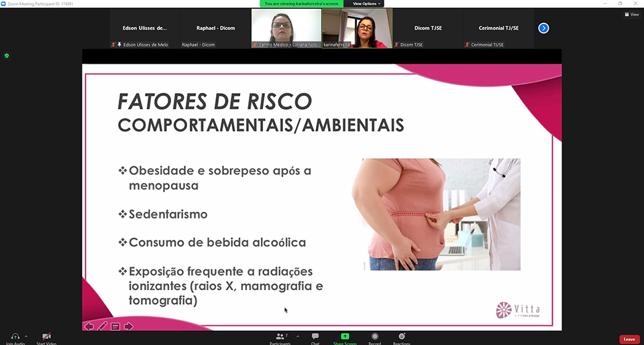Click the slide's pen annotation tool

pos(103,326)
